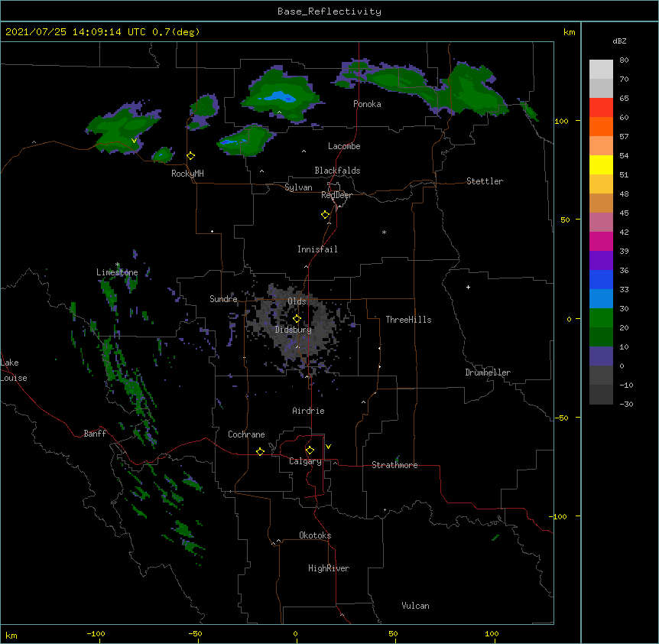Click the RockyMH label

click(187, 174)
